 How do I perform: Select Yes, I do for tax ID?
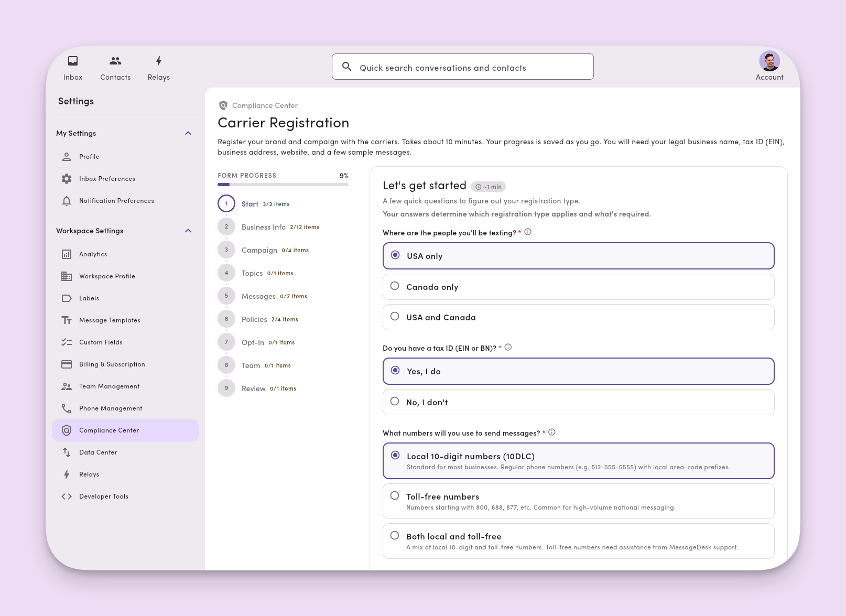click(579, 371)
